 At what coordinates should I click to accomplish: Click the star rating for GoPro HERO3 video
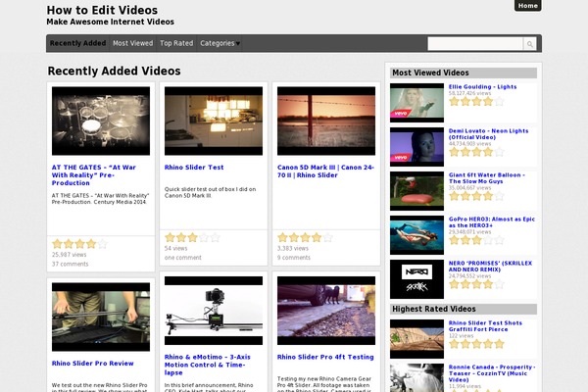point(476,240)
